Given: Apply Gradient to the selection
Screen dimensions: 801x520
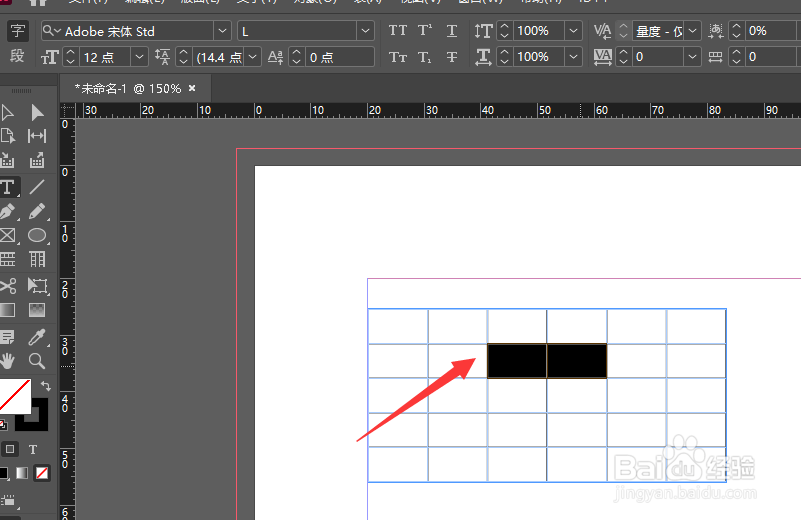Looking at the screenshot, I should [x=21, y=473].
